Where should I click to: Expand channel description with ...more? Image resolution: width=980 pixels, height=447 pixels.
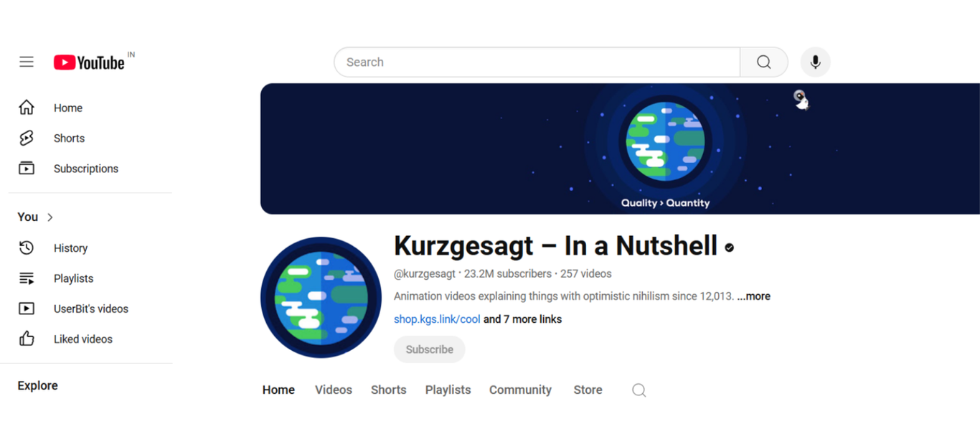point(753,296)
